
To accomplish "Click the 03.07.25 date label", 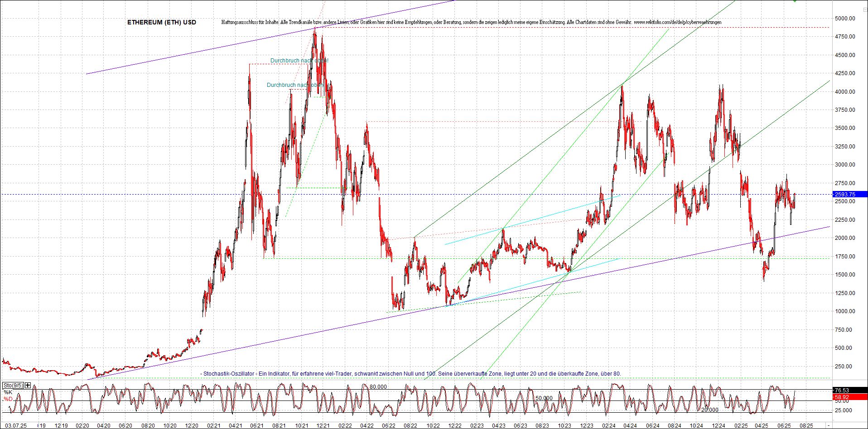I will coord(16,426).
